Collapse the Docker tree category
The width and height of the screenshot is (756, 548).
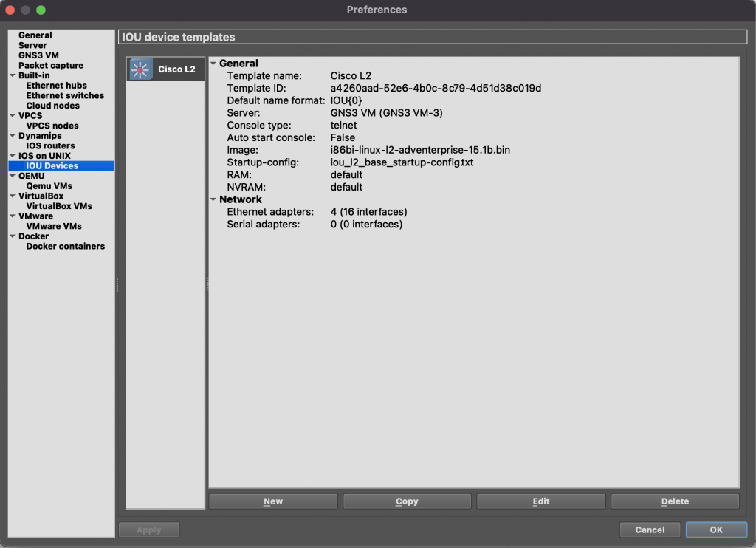point(13,236)
